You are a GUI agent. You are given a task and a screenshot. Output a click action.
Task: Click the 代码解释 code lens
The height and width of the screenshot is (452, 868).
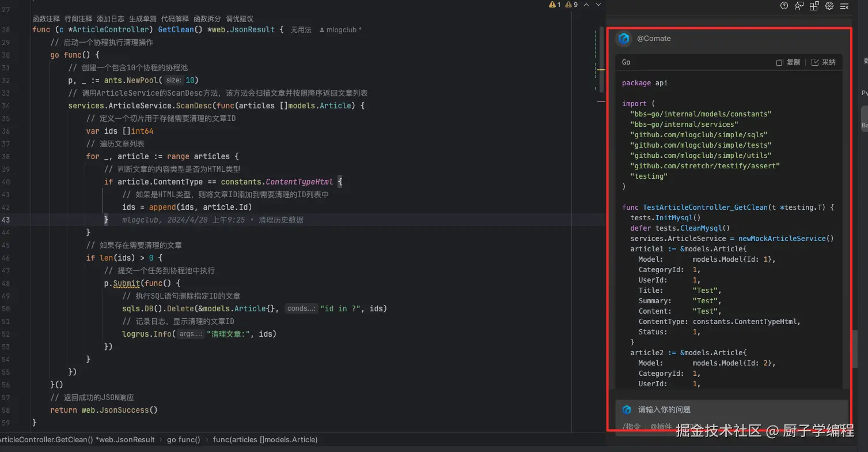point(175,19)
